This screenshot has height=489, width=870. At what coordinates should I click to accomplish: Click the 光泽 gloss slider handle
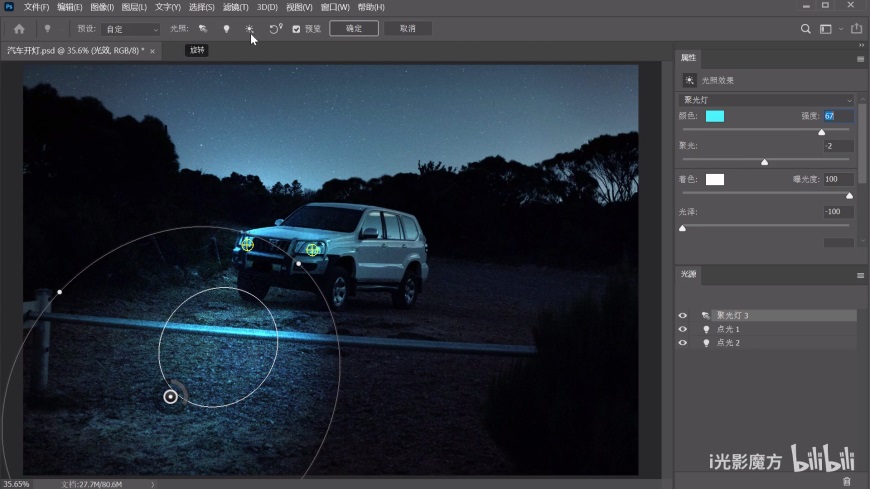click(x=682, y=228)
